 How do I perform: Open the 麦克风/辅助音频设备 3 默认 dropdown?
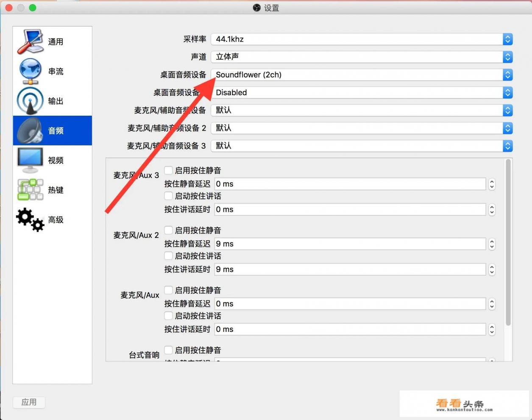362,146
